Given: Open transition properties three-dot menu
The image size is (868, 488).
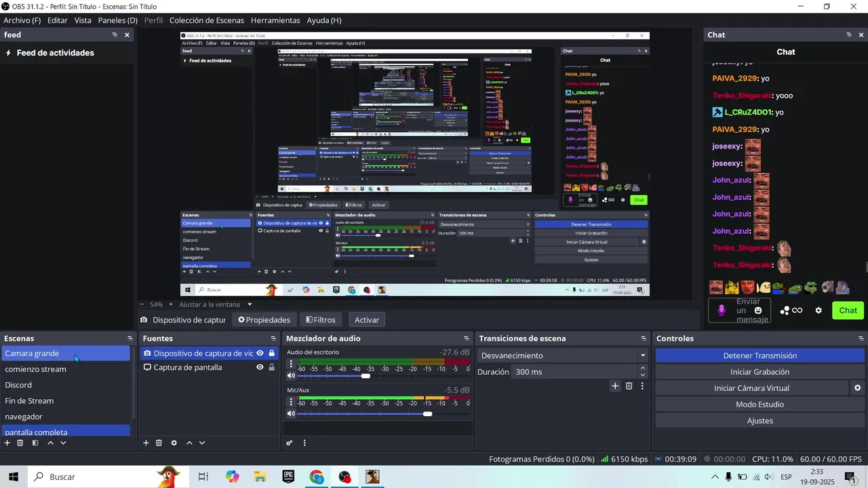Looking at the screenshot, I should click(642, 386).
